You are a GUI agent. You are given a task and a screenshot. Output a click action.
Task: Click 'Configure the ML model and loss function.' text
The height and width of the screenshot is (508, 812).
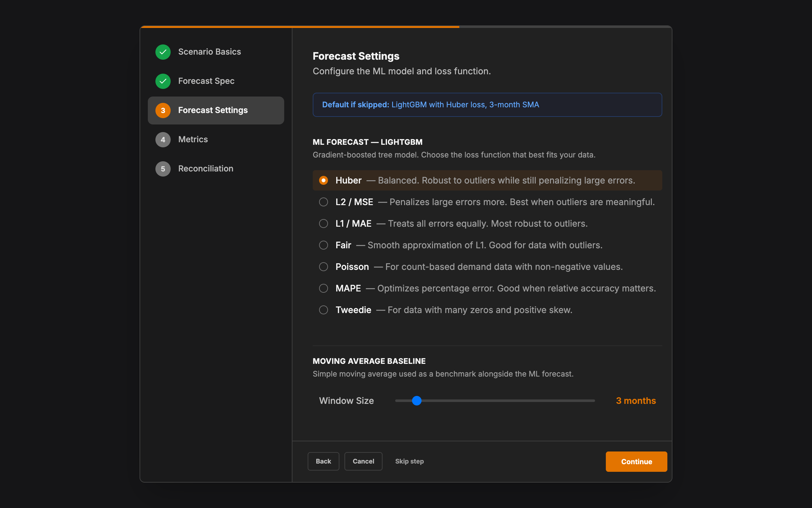402,71
